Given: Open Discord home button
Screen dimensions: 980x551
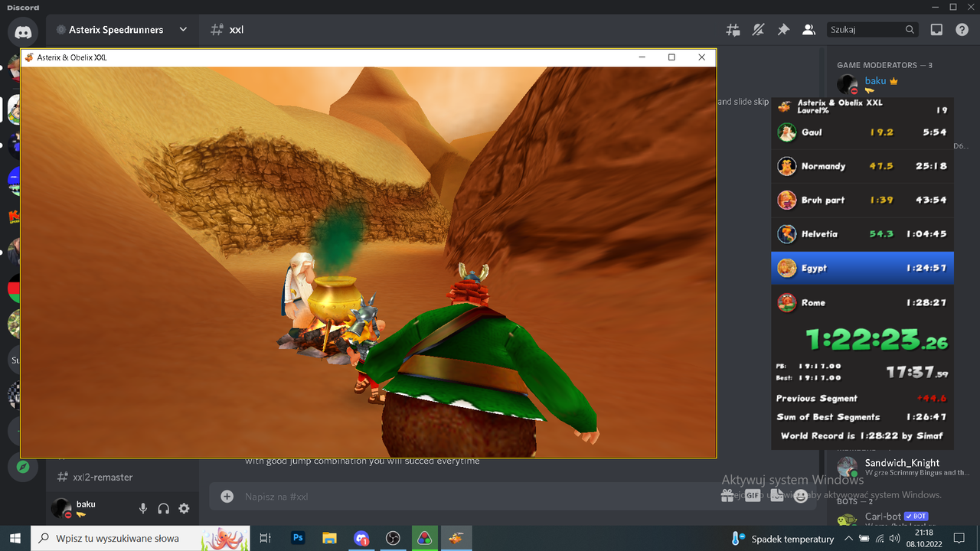Looking at the screenshot, I should point(23,33).
